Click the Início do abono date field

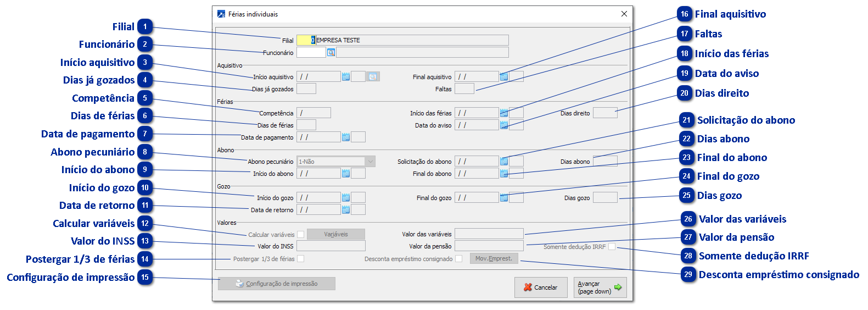(318, 173)
